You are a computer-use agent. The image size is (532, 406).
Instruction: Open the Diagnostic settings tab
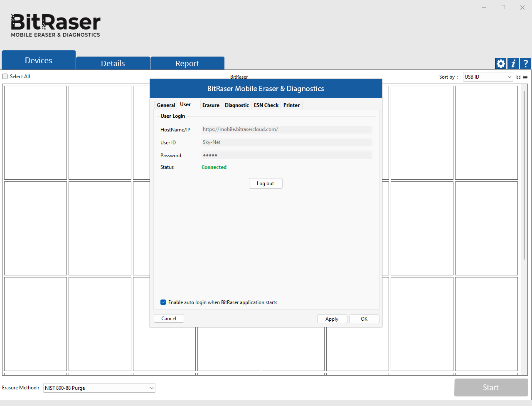point(237,105)
